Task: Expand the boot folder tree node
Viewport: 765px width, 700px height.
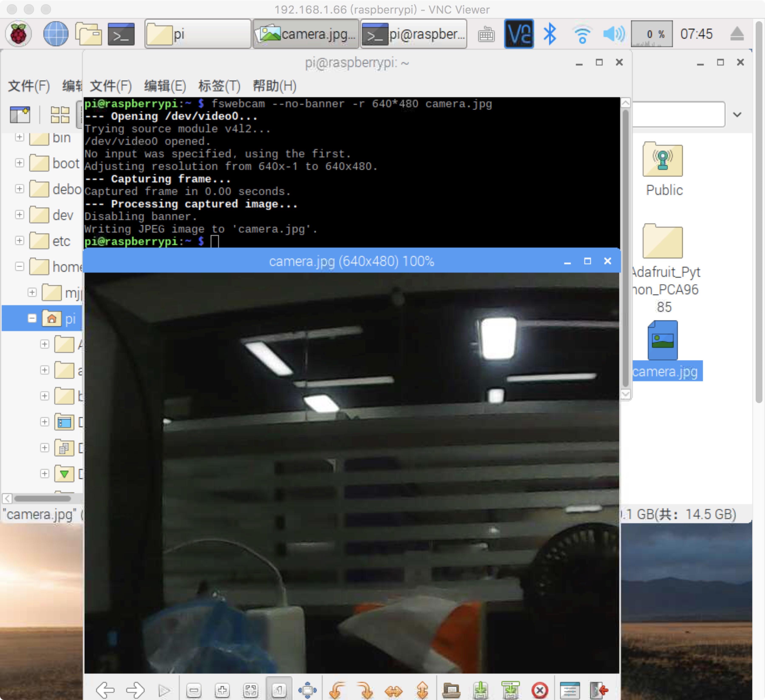Action: [19, 163]
